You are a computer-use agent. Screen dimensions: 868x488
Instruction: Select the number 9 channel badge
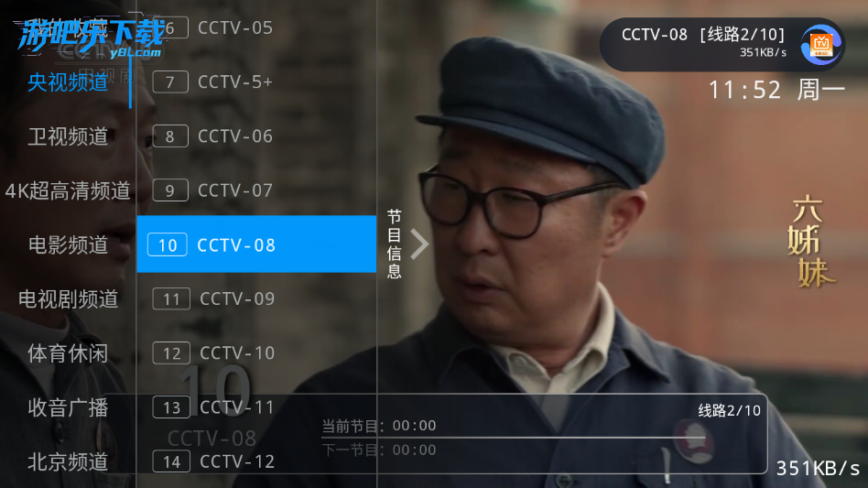tap(170, 190)
